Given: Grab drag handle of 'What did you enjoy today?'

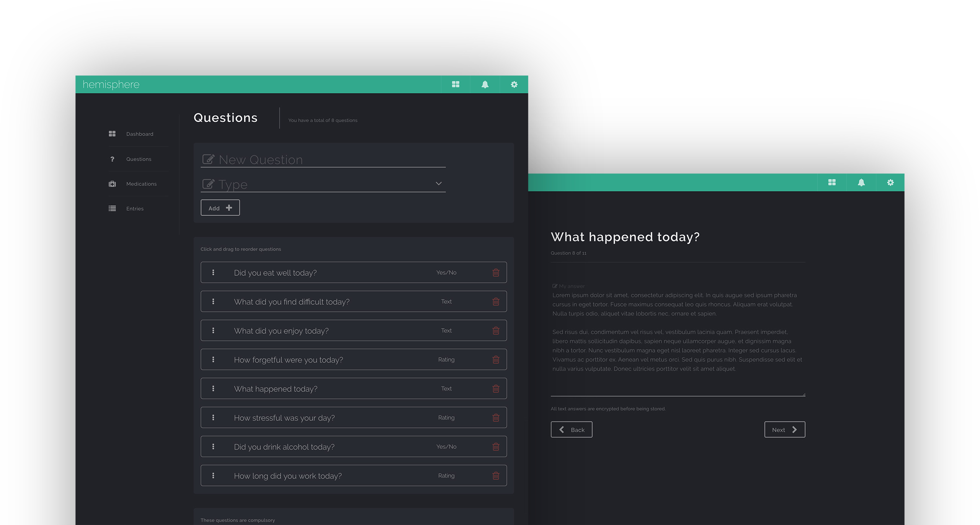Looking at the screenshot, I should coord(213,330).
